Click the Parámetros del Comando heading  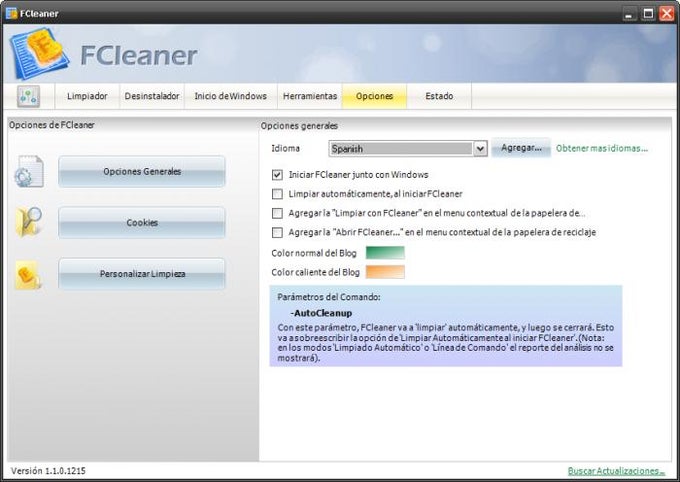pyautogui.click(x=329, y=297)
